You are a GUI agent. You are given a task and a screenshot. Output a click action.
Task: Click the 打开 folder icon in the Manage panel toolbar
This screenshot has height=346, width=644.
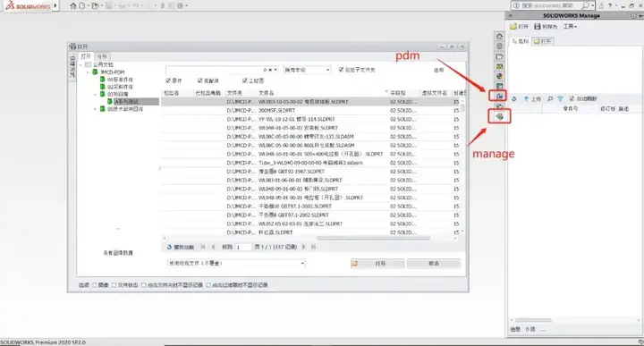(x=513, y=26)
